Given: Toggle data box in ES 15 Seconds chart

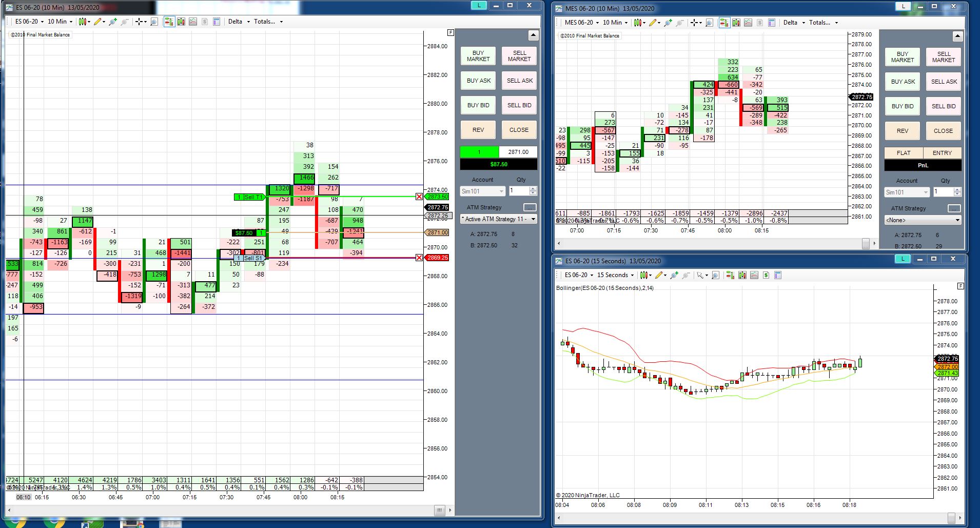Looking at the screenshot, I should tap(778, 275).
